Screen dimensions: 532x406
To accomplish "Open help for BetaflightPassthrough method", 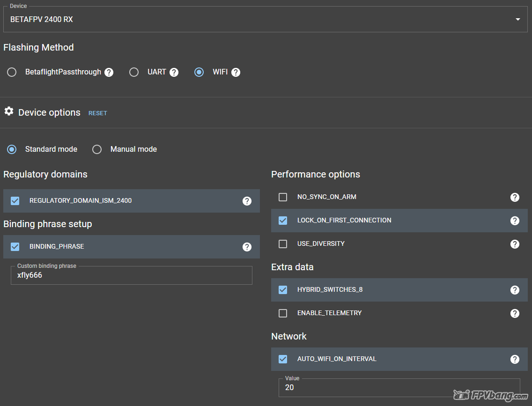I will (109, 72).
